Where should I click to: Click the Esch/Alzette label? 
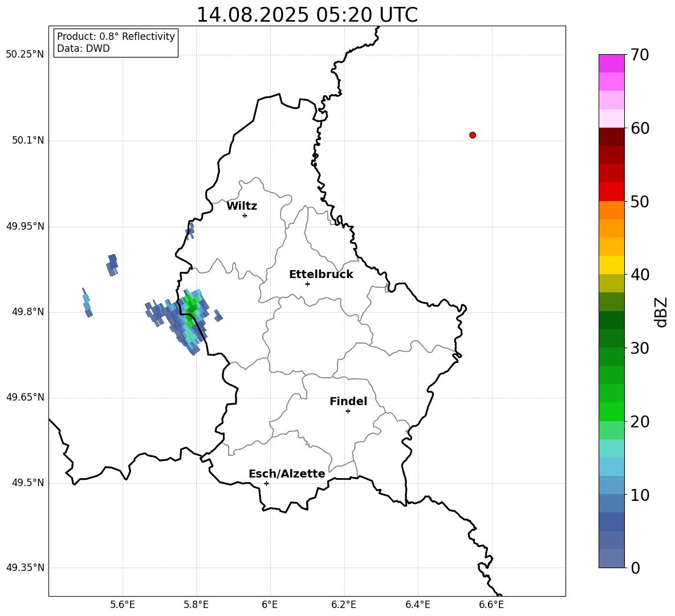pyautogui.click(x=287, y=474)
